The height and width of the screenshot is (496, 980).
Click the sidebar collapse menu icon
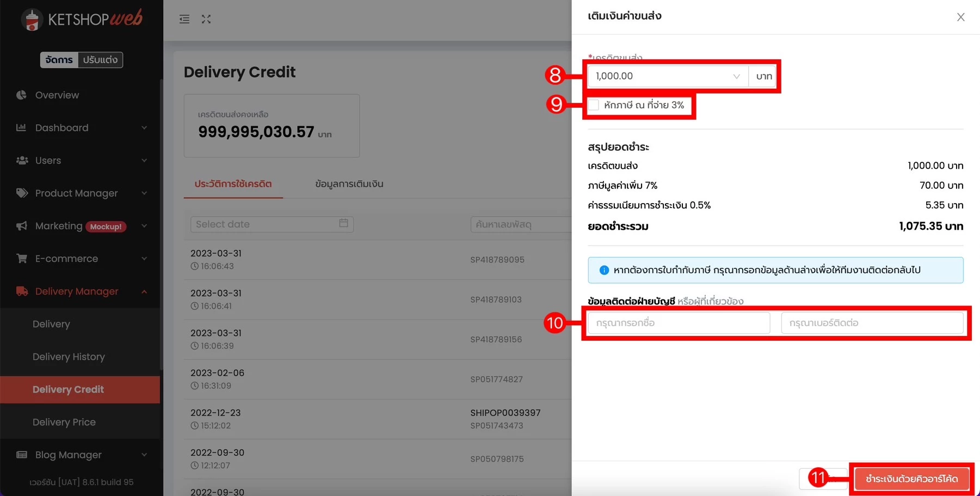click(184, 19)
